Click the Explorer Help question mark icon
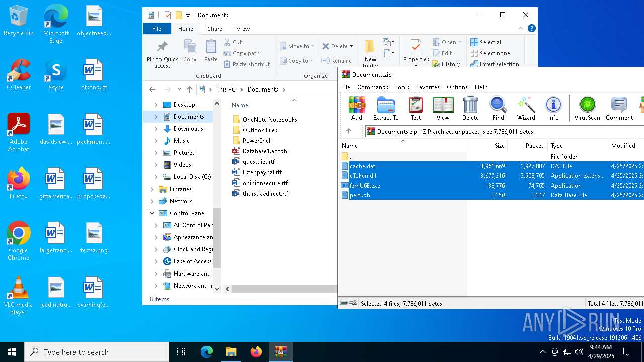The image size is (644, 362). click(x=531, y=29)
